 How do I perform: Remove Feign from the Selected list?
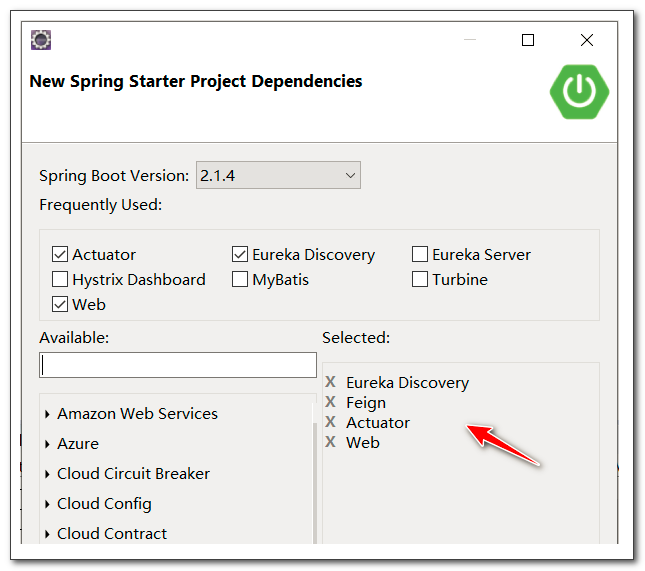click(x=330, y=402)
